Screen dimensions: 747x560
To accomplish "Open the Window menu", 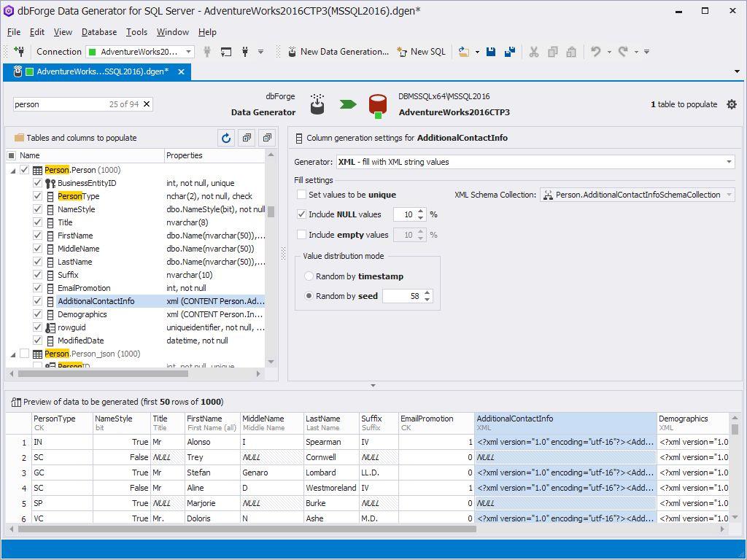I will [x=173, y=32].
